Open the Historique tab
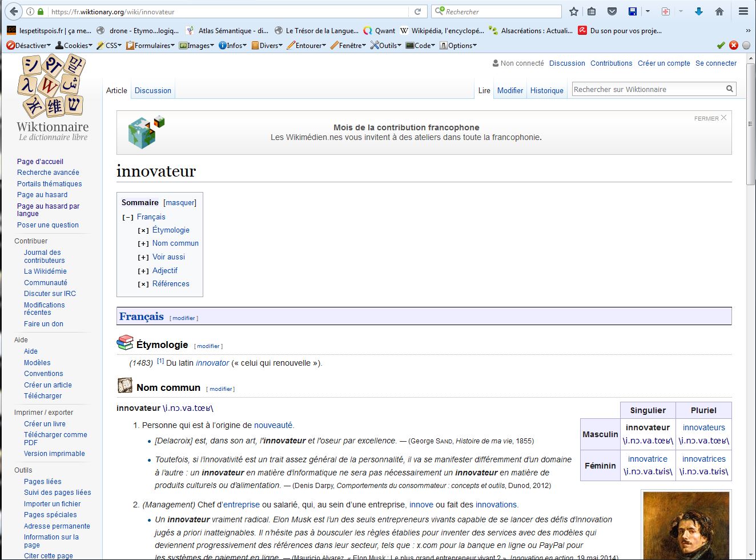 [x=546, y=90]
